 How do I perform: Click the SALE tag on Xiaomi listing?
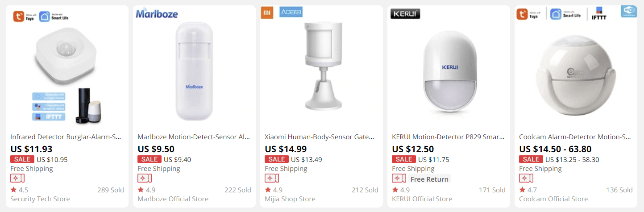tap(277, 159)
